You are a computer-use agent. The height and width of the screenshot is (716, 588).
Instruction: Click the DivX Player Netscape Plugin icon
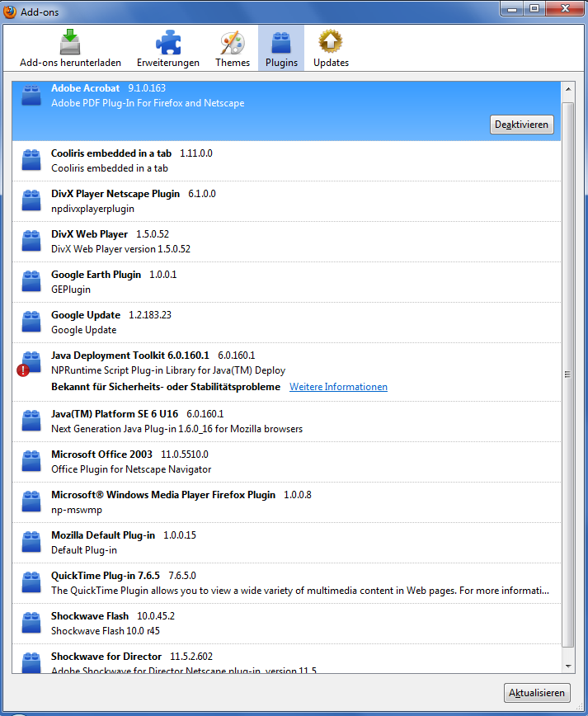tap(31, 201)
